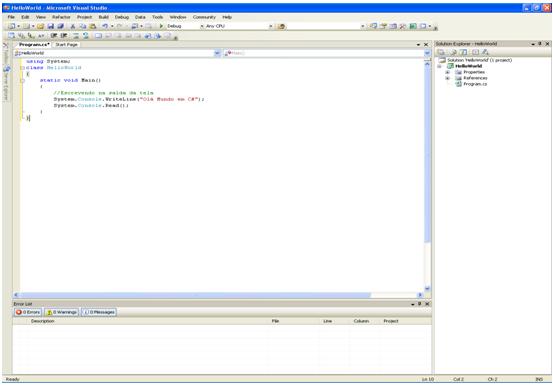Open the Object Browser toolbar icon
Screen dimensions: 553x385
(393, 26)
